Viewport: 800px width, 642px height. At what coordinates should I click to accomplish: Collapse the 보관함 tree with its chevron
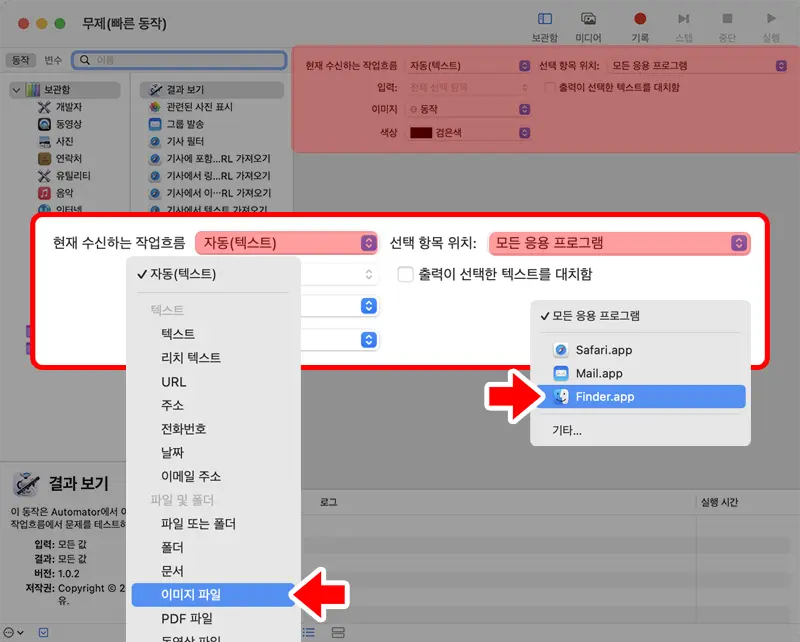pyautogui.click(x=16, y=90)
